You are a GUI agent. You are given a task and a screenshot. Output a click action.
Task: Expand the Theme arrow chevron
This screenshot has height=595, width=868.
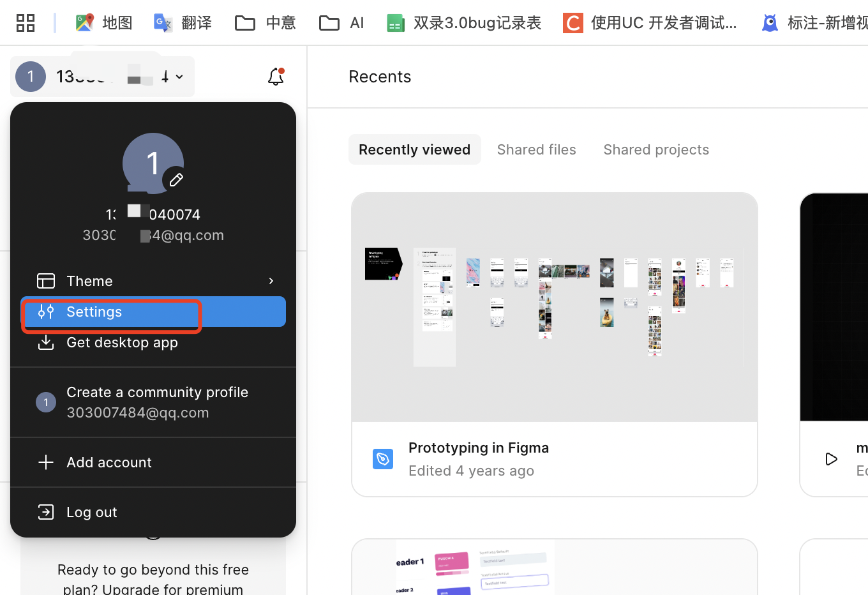[x=271, y=281]
